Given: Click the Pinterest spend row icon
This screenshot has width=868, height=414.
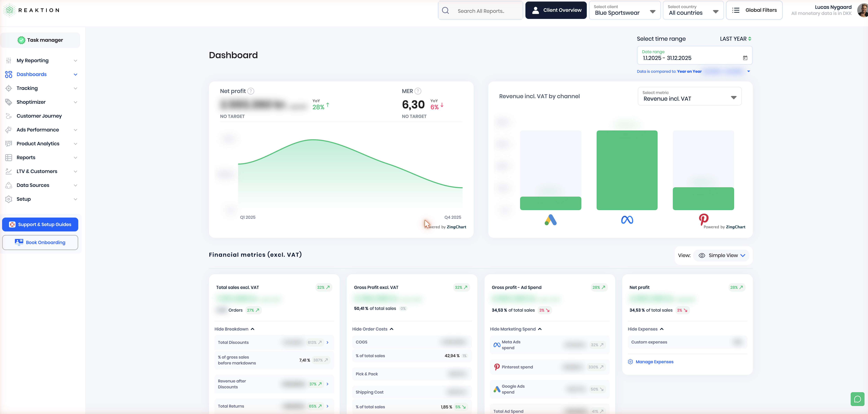Looking at the screenshot, I should tap(497, 367).
